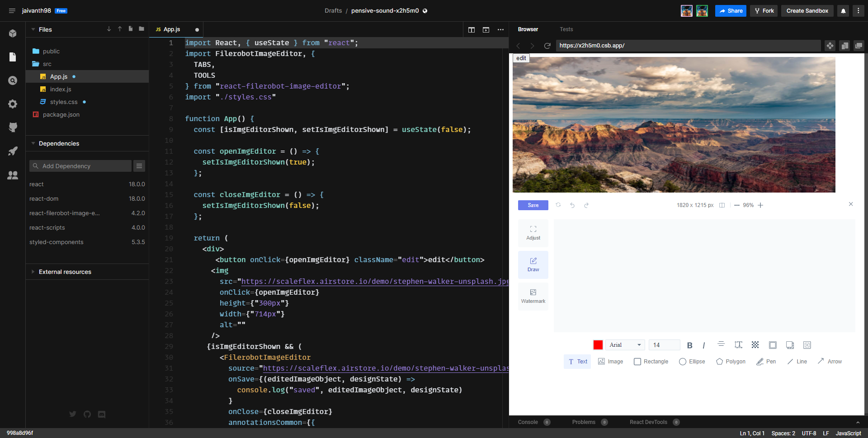This screenshot has height=438, width=868.
Task: Click the Save button in the editor
Action: [533, 205]
